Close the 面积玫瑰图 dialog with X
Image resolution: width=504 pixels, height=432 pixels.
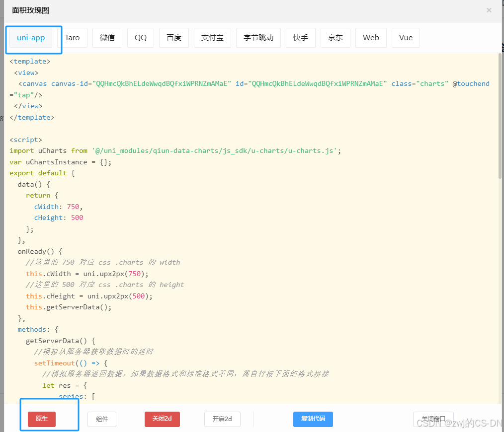tap(489, 10)
